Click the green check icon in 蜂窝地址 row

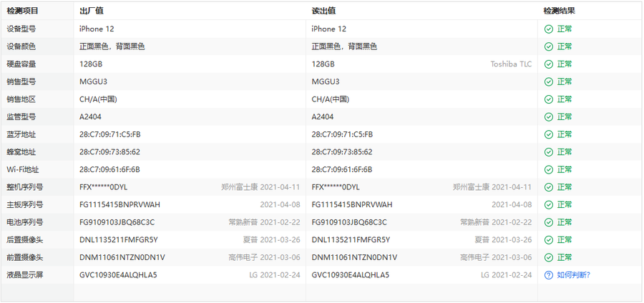(x=548, y=152)
